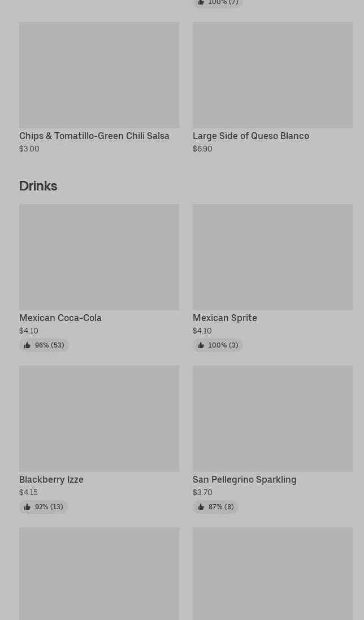Click the Mexican Coca-Cola image placeholder

point(99,257)
